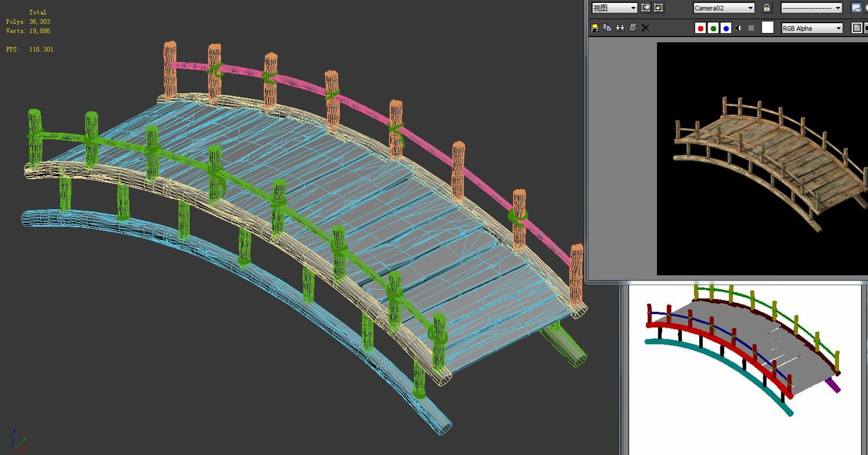
Task: Click the FPS 116.301 readout
Action: point(30,49)
